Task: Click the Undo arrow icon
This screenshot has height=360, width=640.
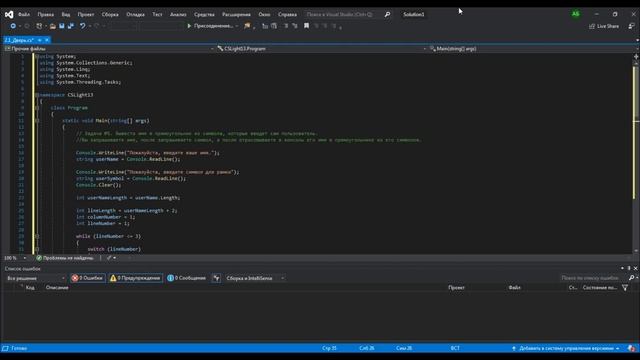Action: point(82,26)
